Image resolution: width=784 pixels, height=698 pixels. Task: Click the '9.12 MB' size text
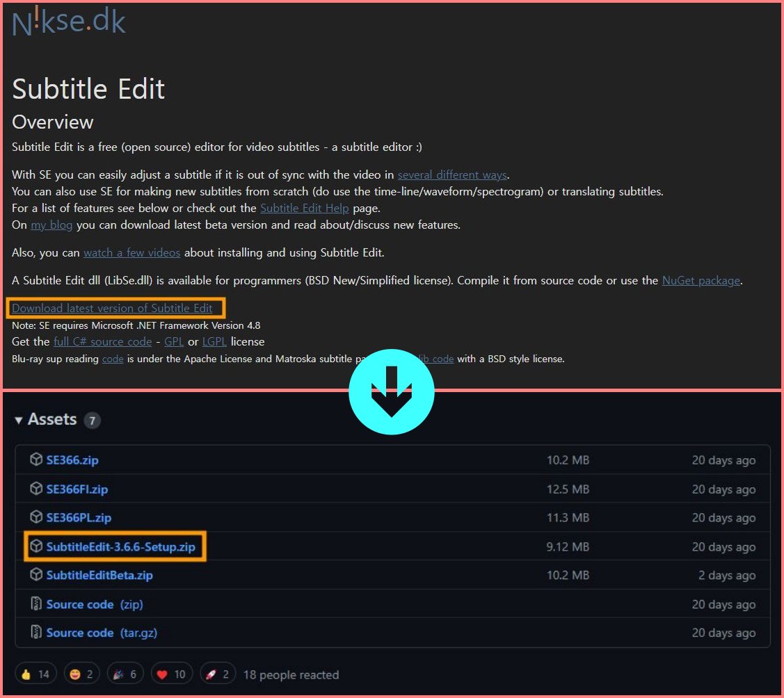[x=568, y=546]
